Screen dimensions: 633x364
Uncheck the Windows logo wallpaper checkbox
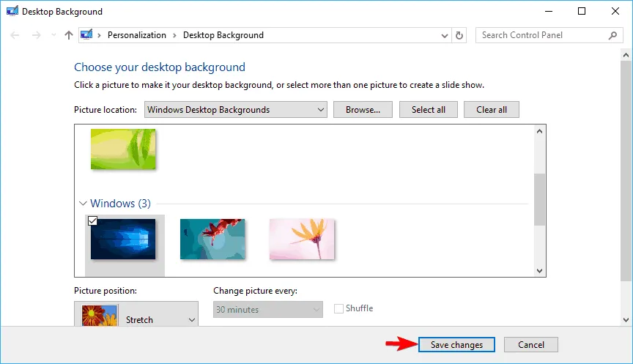(x=94, y=220)
